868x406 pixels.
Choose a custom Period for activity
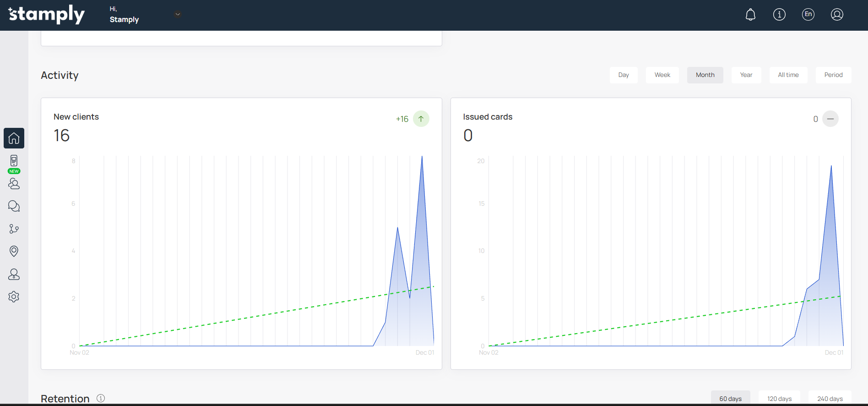[x=833, y=75]
